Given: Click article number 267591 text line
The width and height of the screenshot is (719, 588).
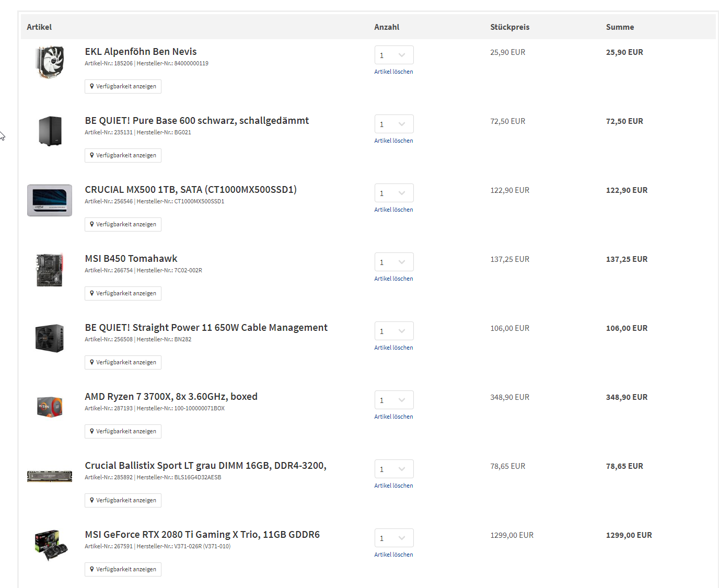Looking at the screenshot, I should 157,547.
